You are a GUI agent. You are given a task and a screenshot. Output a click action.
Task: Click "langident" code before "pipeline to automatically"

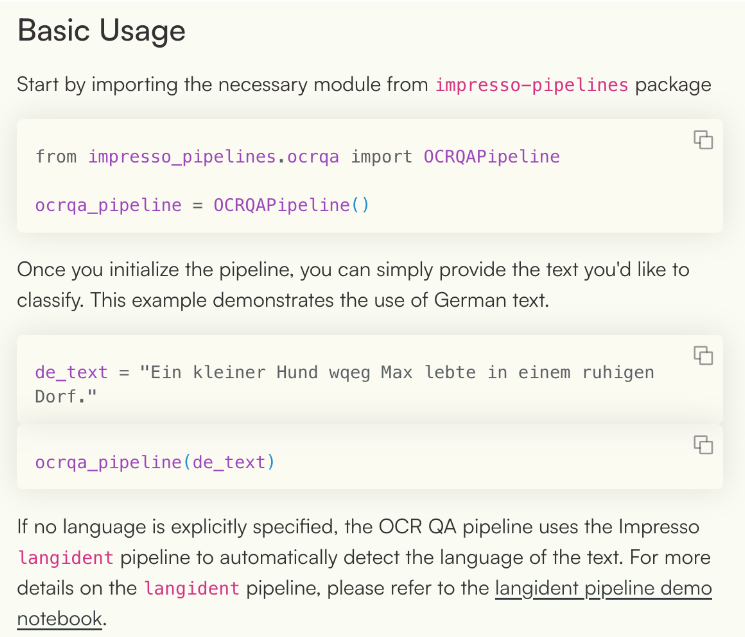pyautogui.click(x=65, y=557)
